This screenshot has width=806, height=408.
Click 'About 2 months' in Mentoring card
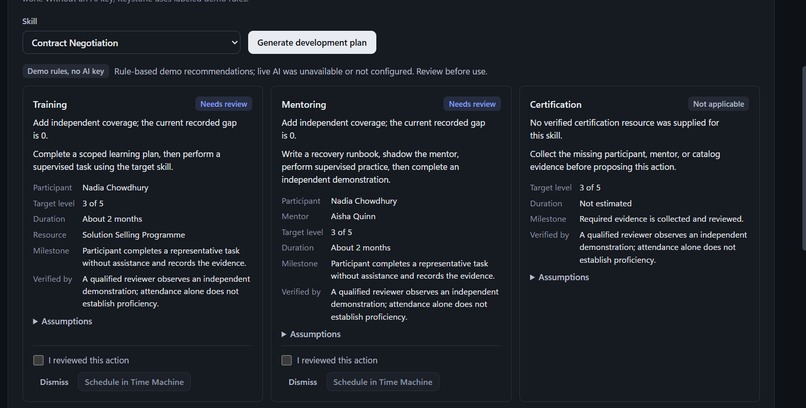(360, 248)
